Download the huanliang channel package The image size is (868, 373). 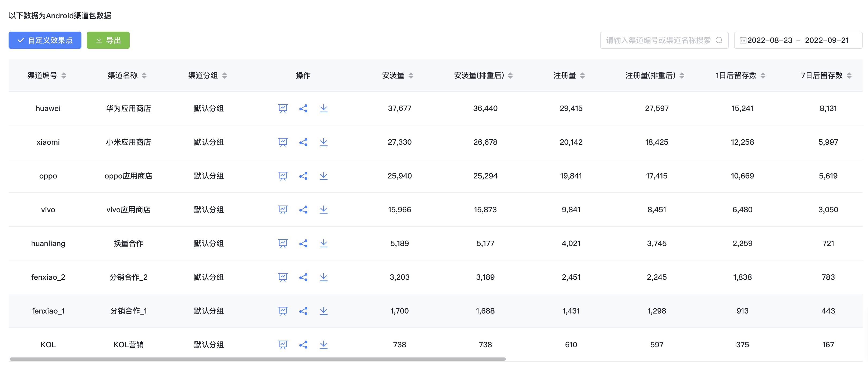(x=323, y=243)
